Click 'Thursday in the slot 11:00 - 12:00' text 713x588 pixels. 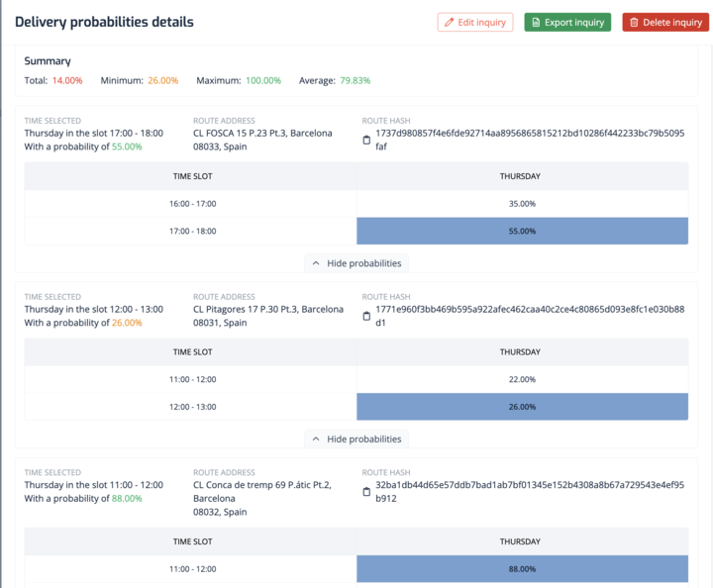click(x=94, y=485)
